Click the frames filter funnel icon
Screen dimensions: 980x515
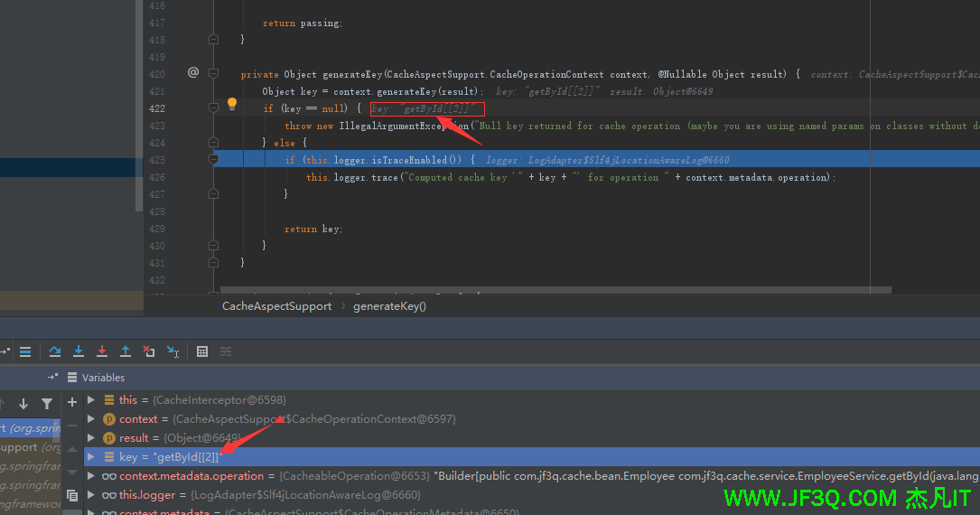point(47,404)
